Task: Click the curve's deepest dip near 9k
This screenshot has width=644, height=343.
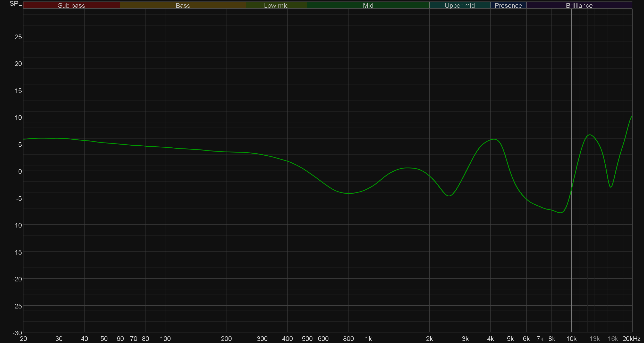Action: point(561,213)
